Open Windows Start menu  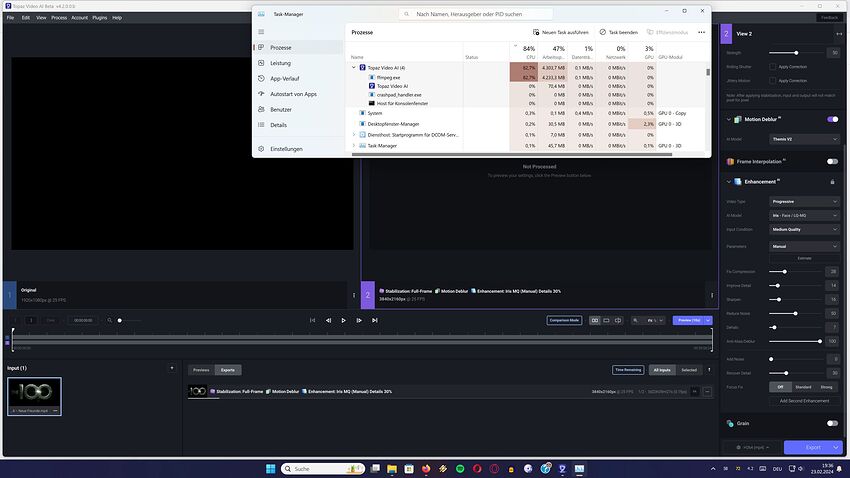coord(271,469)
